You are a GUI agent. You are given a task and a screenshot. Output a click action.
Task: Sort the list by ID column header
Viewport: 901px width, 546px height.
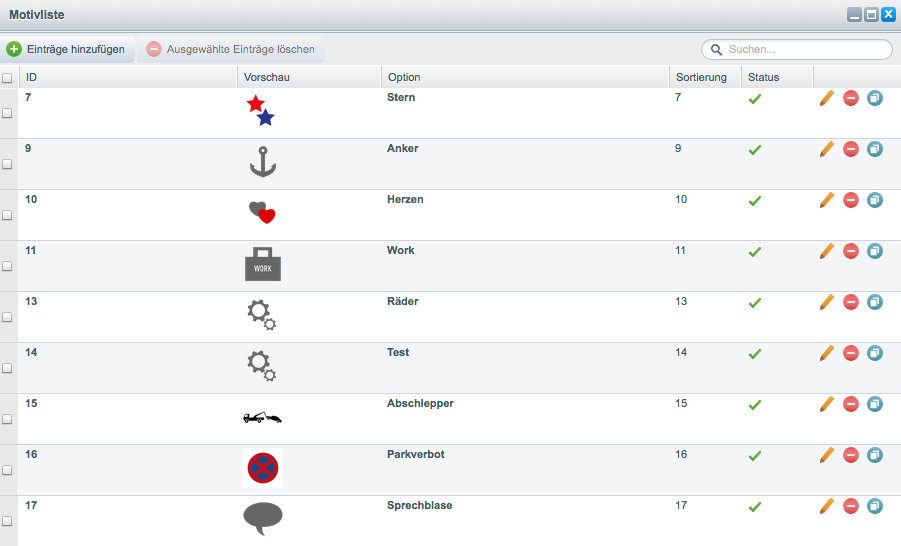point(32,77)
